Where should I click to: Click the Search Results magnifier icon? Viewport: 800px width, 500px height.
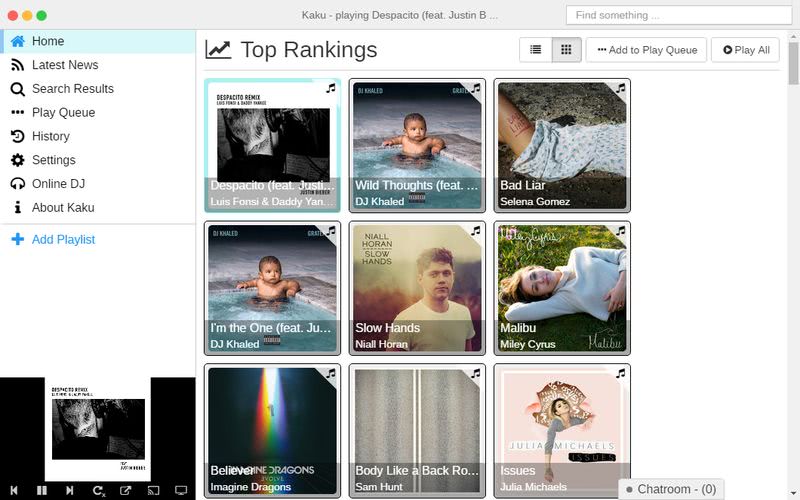[x=17, y=89]
